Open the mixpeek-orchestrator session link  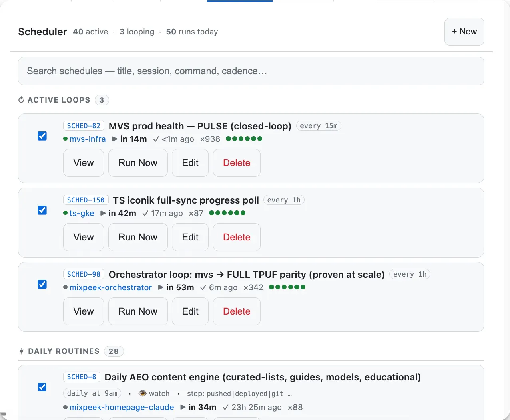point(111,287)
